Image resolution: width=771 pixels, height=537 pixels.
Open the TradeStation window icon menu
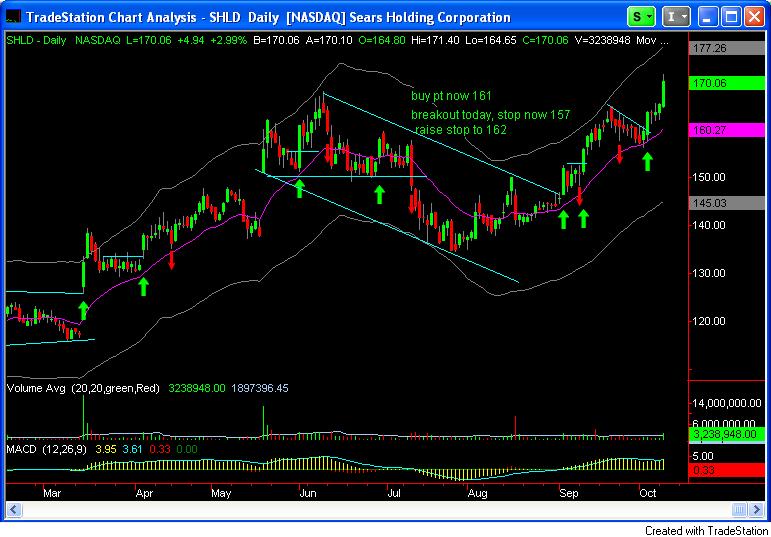[x=13, y=18]
